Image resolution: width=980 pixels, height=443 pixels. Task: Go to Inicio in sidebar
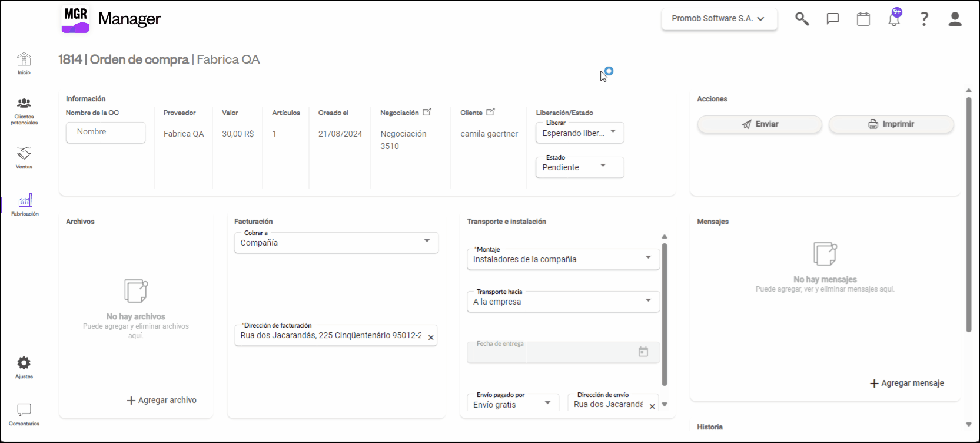[24, 64]
